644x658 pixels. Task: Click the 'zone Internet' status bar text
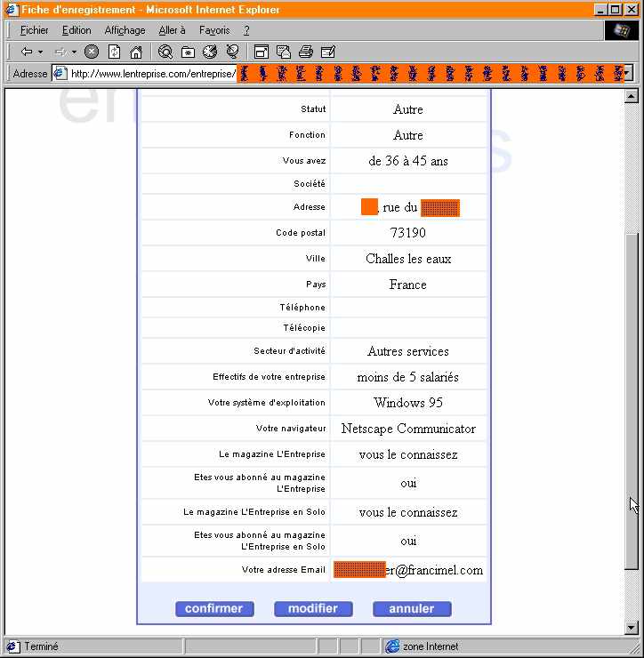click(431, 646)
